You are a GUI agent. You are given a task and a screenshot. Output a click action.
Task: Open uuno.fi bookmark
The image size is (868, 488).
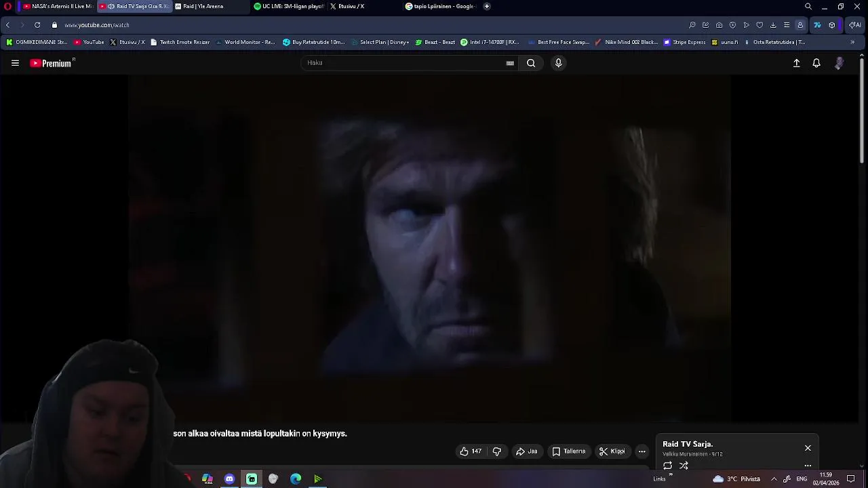[x=725, y=42]
